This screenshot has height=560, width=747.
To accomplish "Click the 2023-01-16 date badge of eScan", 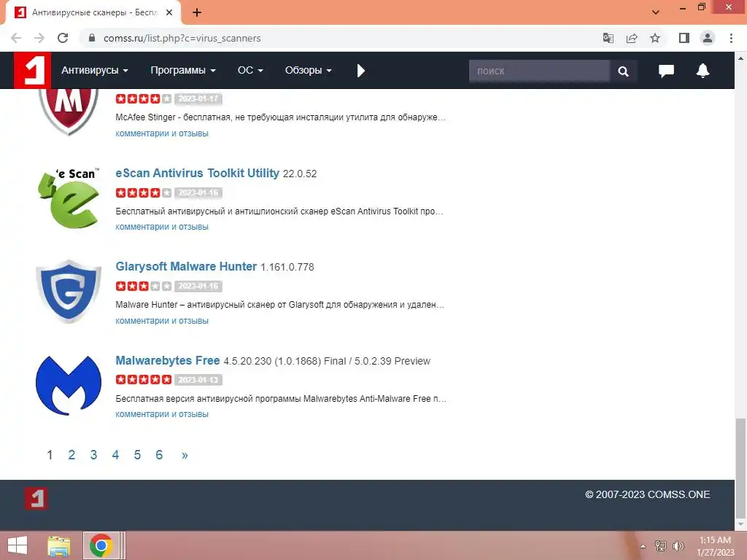I will point(198,192).
